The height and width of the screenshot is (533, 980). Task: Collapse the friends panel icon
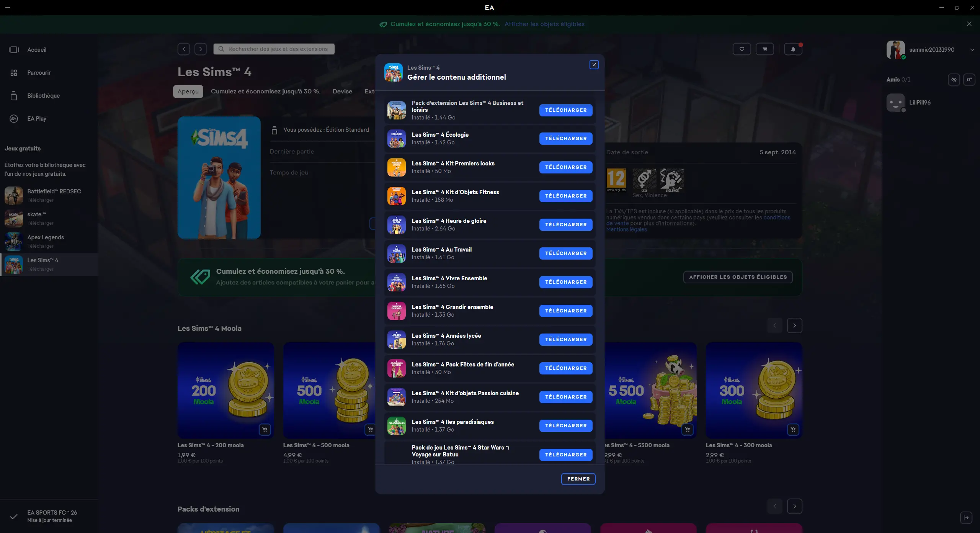[966, 518]
